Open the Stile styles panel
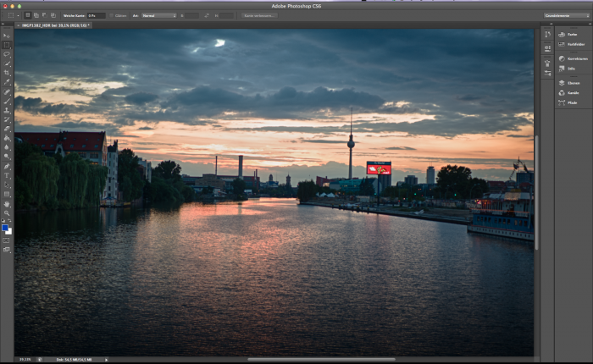This screenshot has height=364, width=593. point(573,69)
